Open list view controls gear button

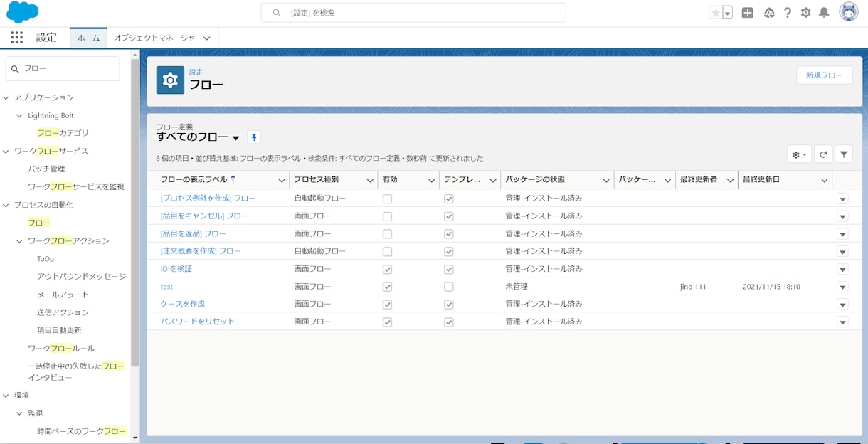pyautogui.click(x=799, y=154)
